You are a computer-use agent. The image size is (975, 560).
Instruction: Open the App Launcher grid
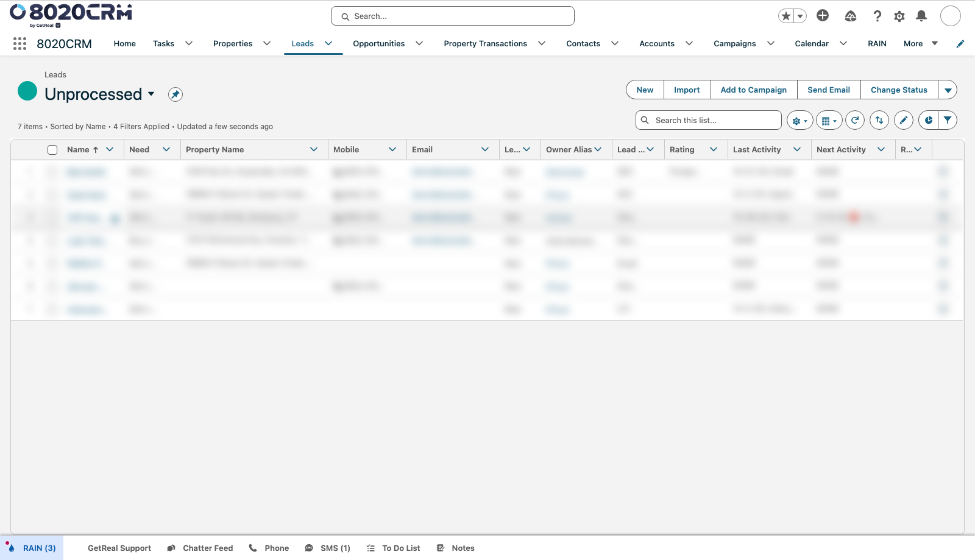[x=19, y=43]
